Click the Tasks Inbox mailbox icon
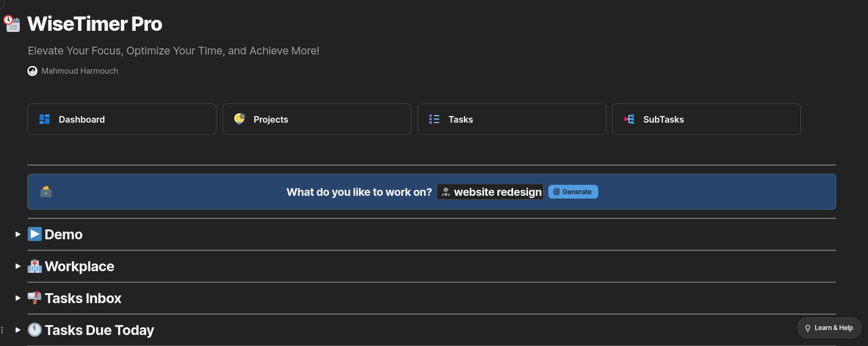This screenshot has width=868, height=346. [x=35, y=298]
